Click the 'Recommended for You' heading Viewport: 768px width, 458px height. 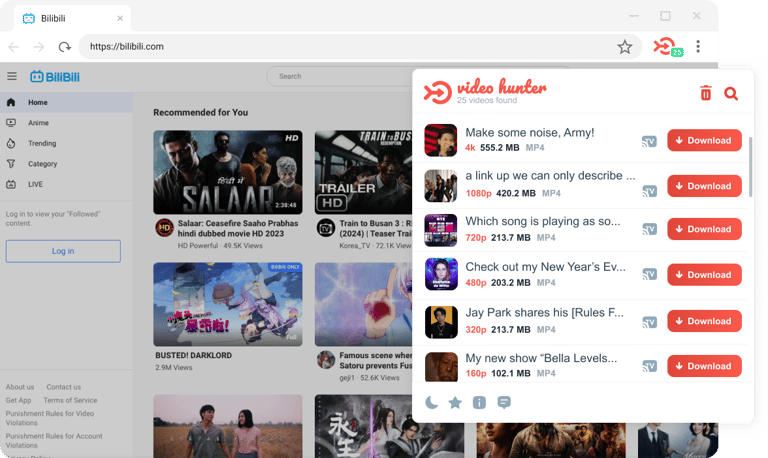click(x=200, y=113)
